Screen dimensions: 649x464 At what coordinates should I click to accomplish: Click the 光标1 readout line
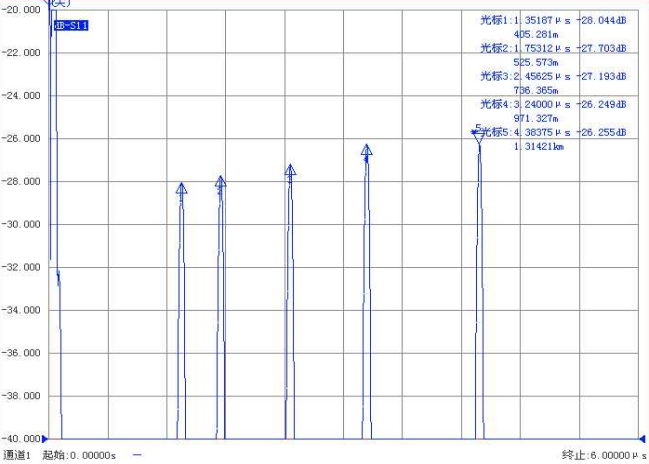553,19
